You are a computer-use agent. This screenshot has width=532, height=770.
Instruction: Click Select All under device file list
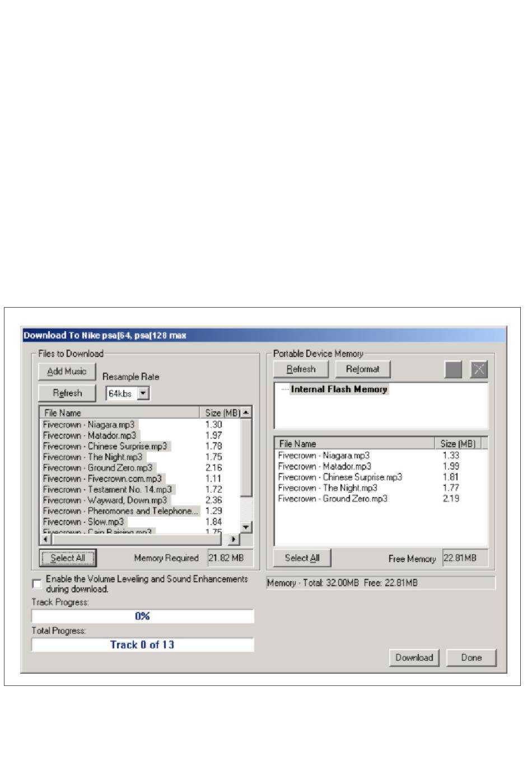click(x=302, y=558)
